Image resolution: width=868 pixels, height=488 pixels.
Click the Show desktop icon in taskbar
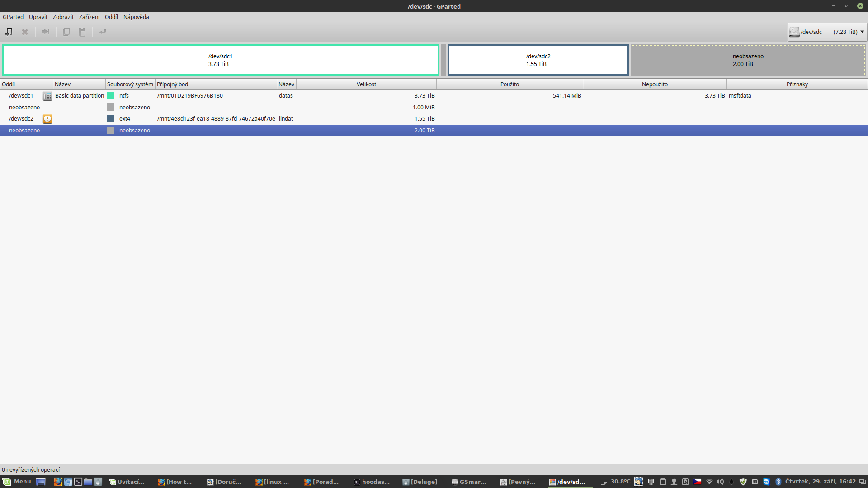41,482
